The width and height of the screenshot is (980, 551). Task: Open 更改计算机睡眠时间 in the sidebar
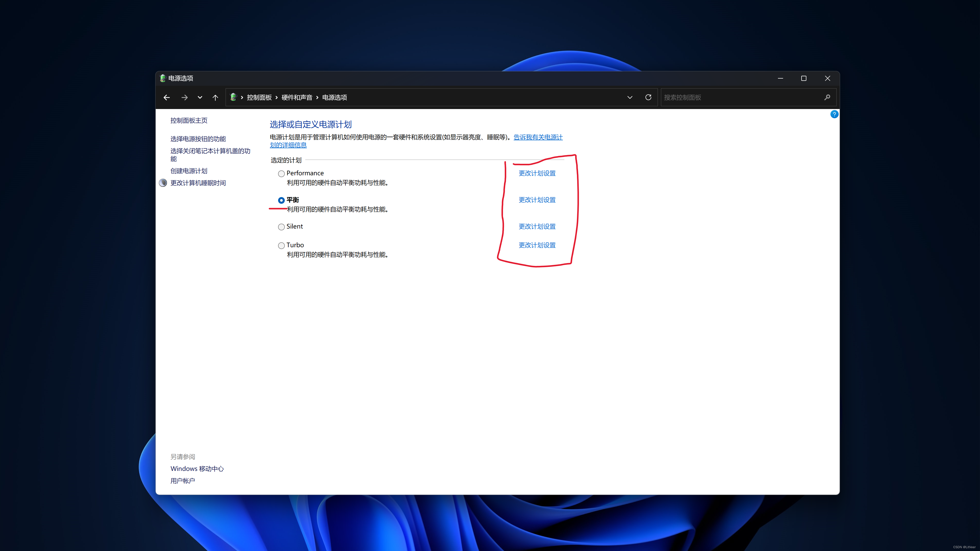click(x=198, y=183)
